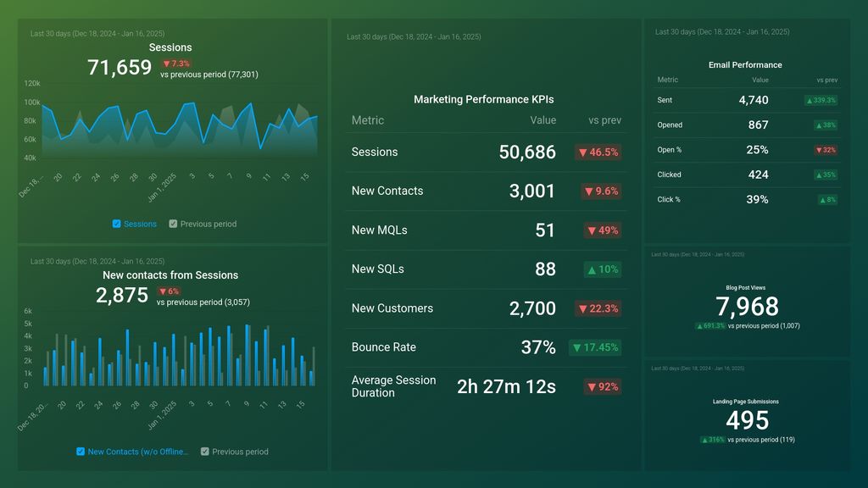
Task: Click the 6k axis label in contacts chart
Action: 28,311
